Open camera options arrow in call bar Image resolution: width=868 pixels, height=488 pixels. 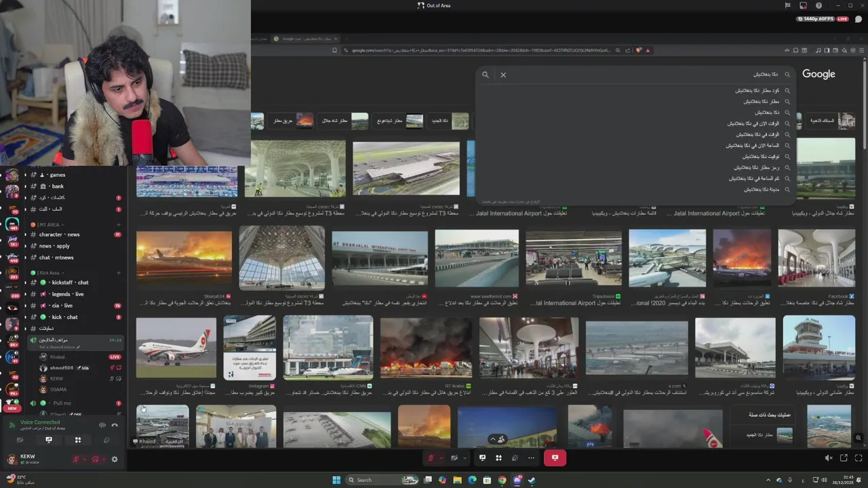tap(465, 457)
